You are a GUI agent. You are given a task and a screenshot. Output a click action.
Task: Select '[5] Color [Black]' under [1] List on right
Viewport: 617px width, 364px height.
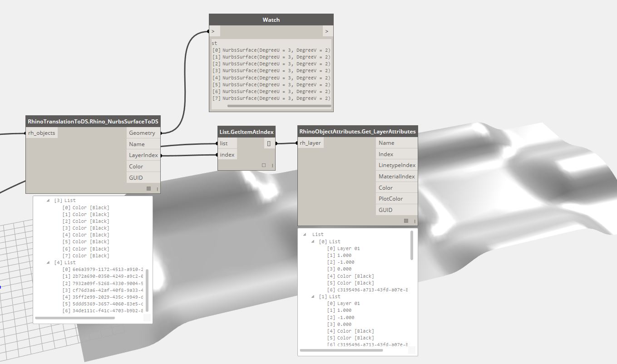[x=350, y=338]
